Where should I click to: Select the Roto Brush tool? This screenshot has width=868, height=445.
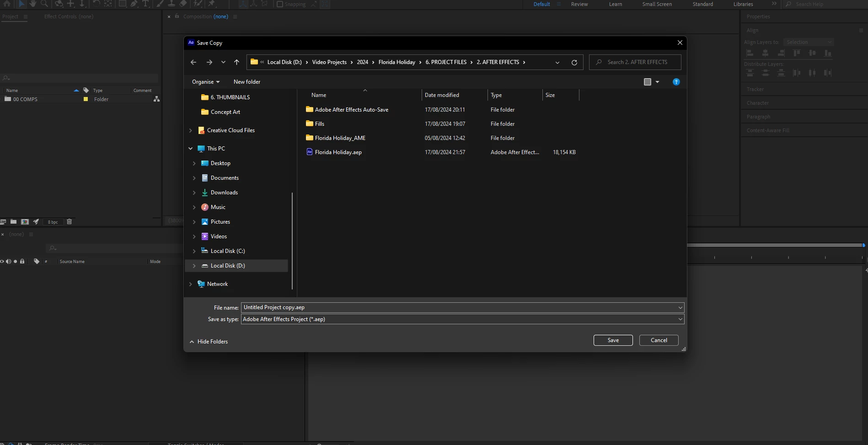tap(198, 4)
